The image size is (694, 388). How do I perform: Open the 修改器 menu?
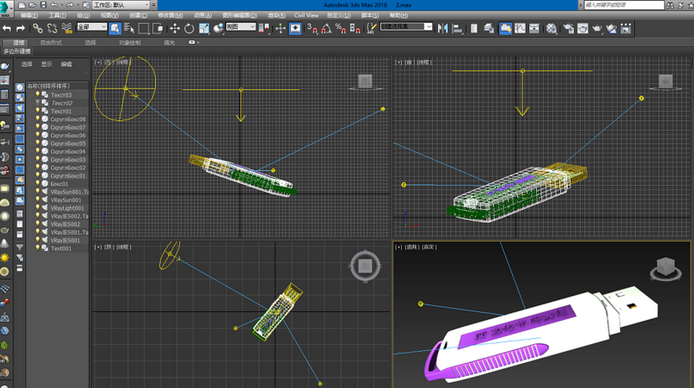(170, 15)
